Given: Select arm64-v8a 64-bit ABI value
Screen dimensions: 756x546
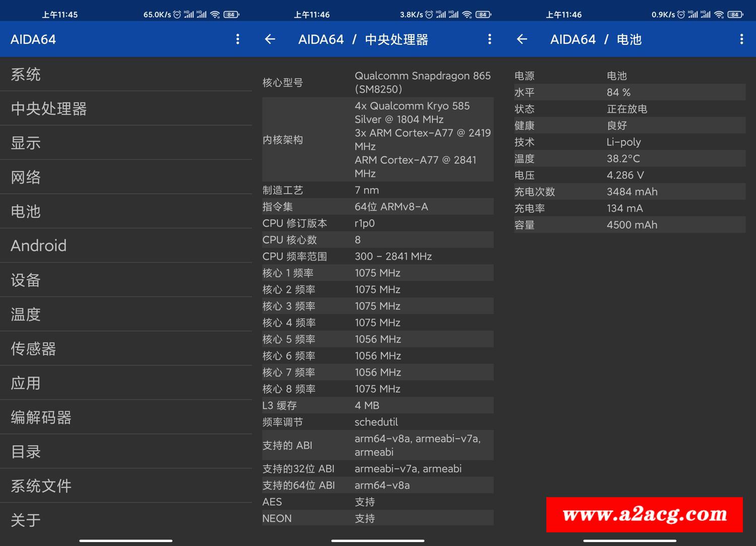Looking at the screenshot, I should tap(382, 485).
